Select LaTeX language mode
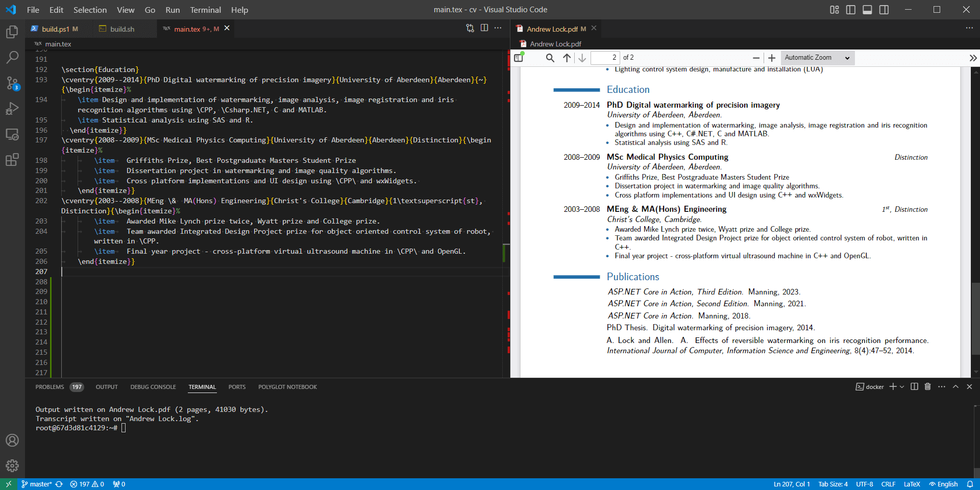This screenshot has height=490, width=980. pos(912,484)
